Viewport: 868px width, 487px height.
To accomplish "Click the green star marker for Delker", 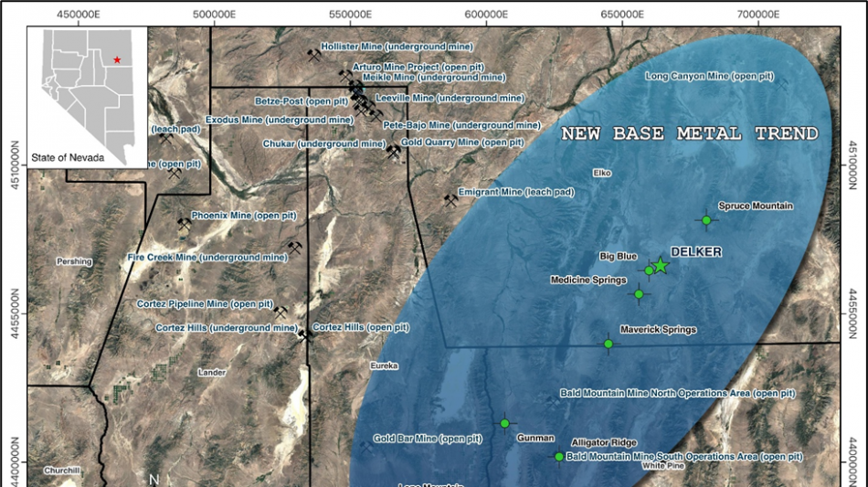I will (661, 266).
